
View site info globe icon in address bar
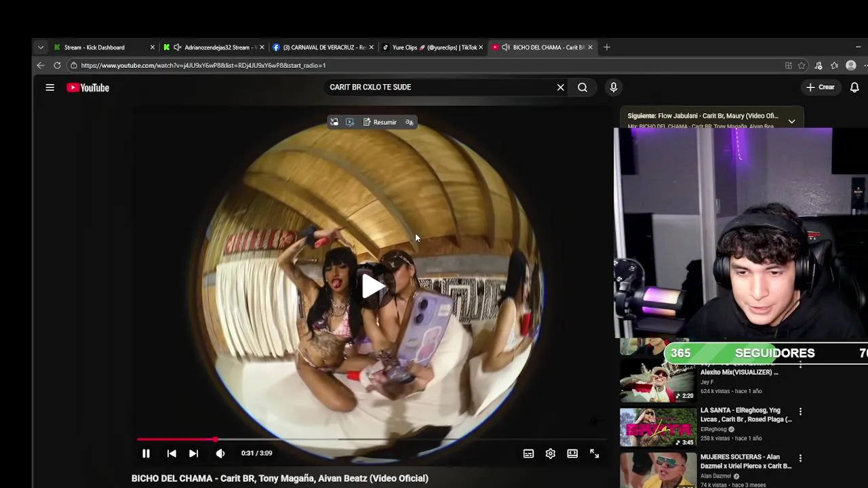pos(73,66)
